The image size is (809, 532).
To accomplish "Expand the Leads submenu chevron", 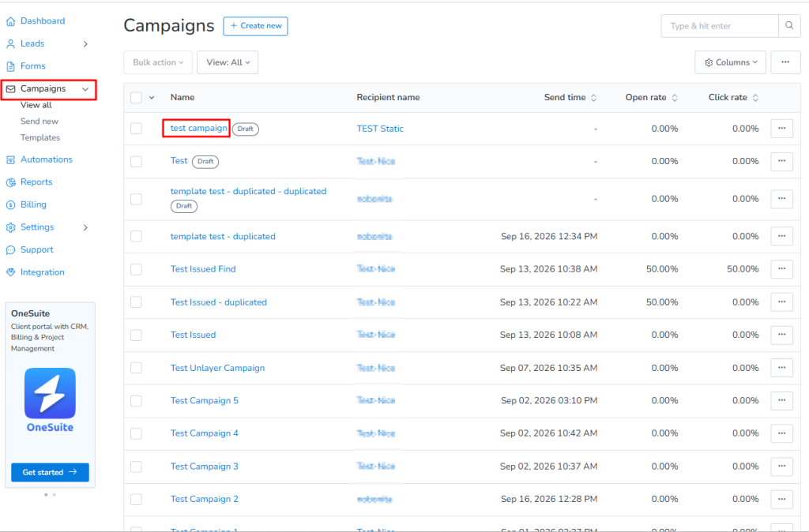I will point(85,44).
